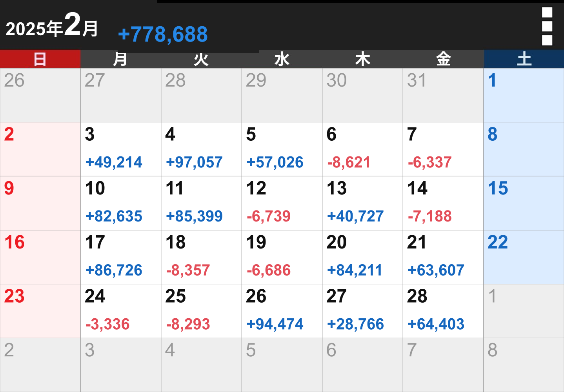Viewport: 564px width, 392px height.
Task: Choose day 25 showing -8,293
Action: [202, 311]
